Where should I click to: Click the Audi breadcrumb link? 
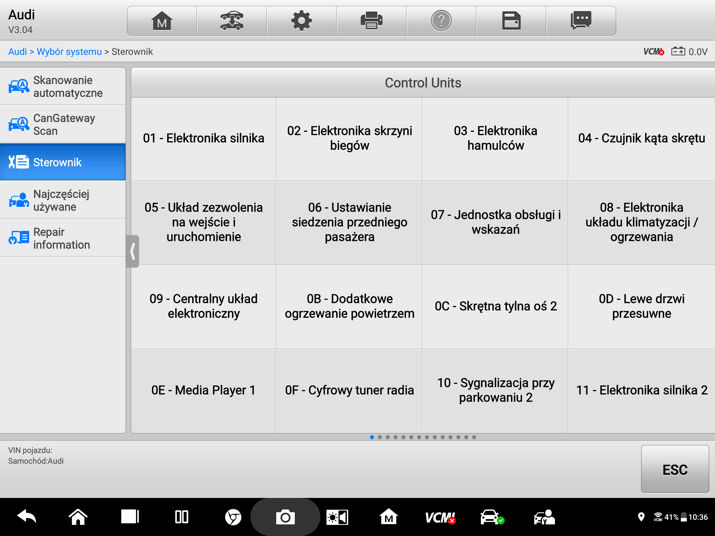(x=17, y=52)
